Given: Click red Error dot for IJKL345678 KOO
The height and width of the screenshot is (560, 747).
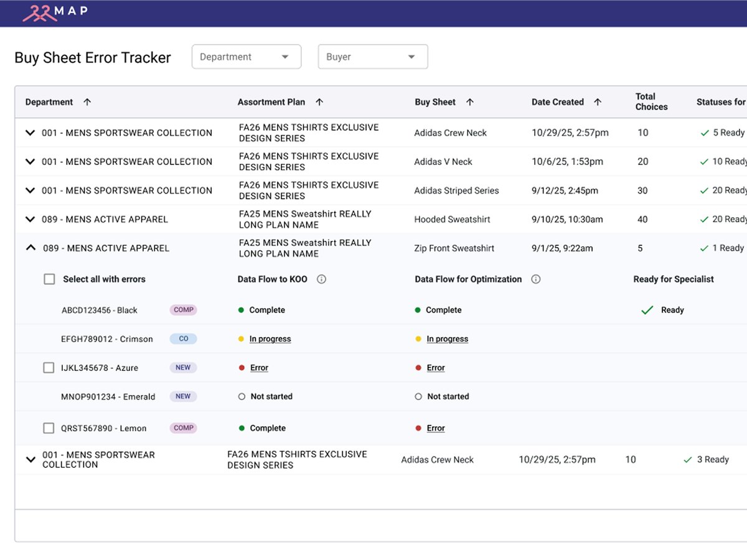Looking at the screenshot, I should click(242, 368).
